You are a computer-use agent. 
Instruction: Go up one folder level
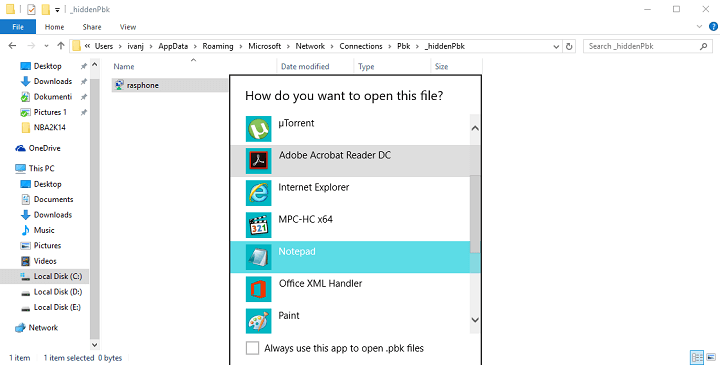(61, 46)
